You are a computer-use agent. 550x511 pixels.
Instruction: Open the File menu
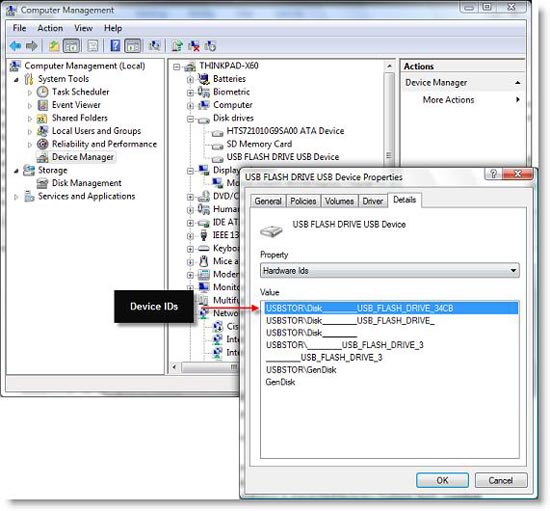(x=19, y=28)
